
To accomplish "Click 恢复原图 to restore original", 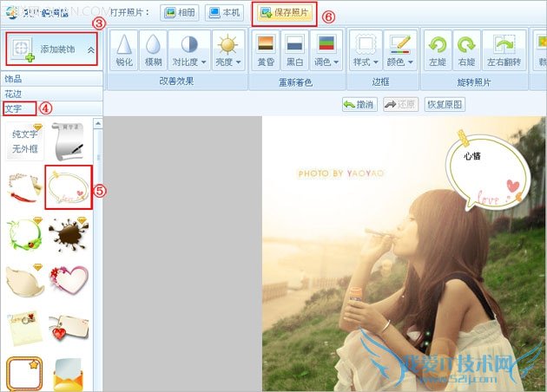I will point(445,104).
